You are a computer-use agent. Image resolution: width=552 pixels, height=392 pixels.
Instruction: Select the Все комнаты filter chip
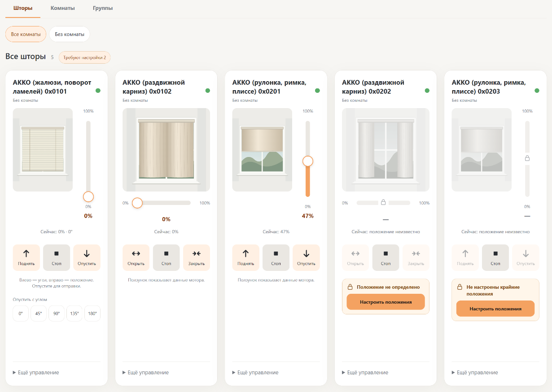click(26, 34)
